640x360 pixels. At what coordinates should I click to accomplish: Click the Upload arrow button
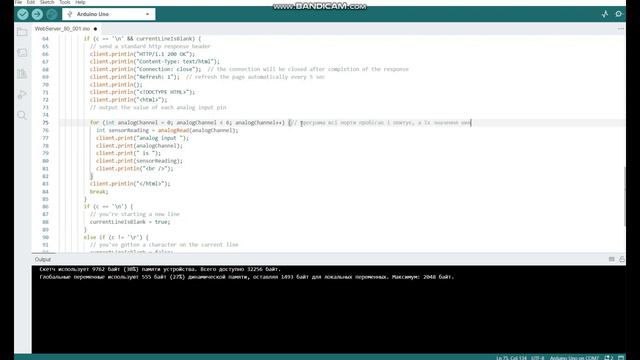click(x=37, y=14)
